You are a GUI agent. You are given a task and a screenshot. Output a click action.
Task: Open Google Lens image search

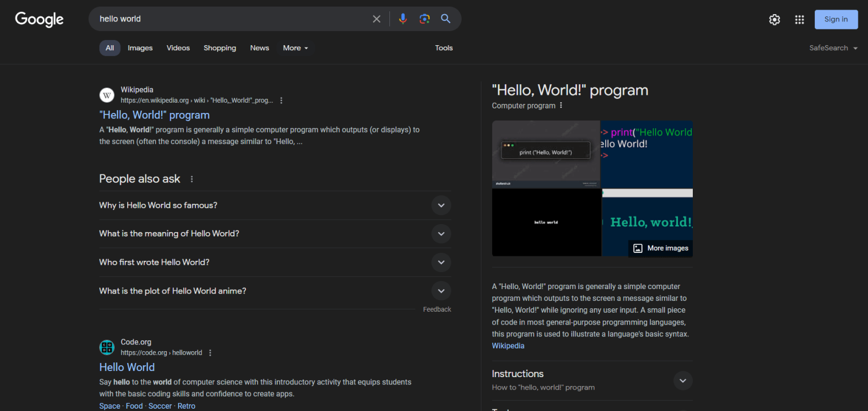pos(424,19)
